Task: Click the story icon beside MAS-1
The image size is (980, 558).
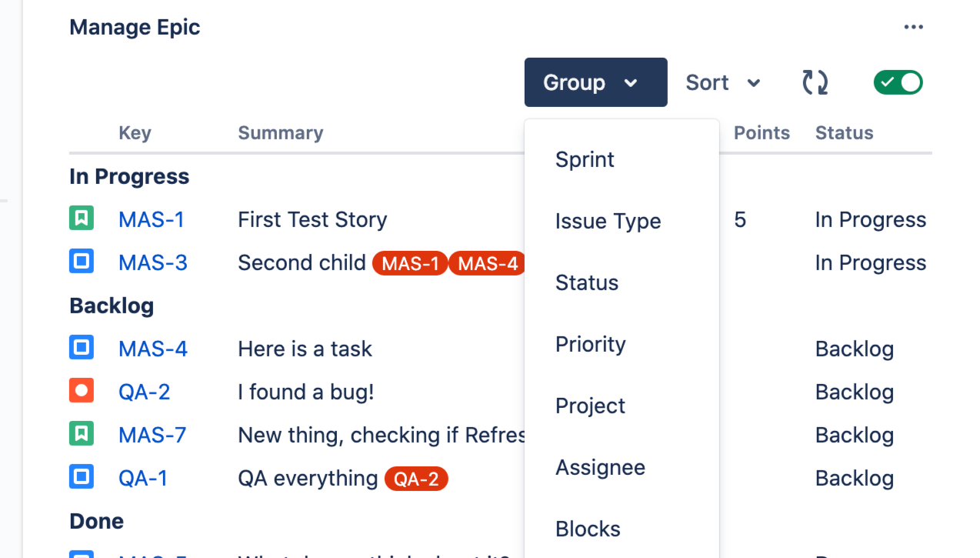Action: 82,219
